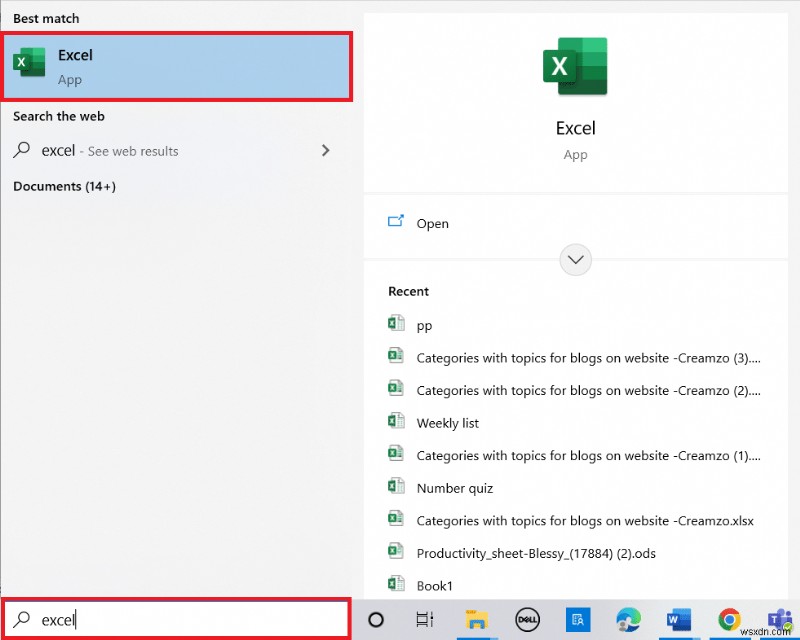This screenshot has height=640, width=800.
Task: Open 'Categories with topics... Creamzo (2)' file
Action: (588, 391)
